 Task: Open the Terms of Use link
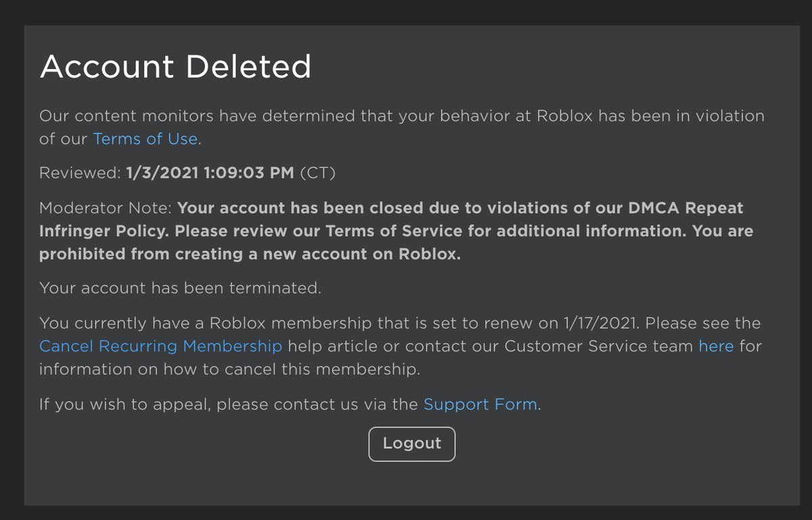coord(145,139)
